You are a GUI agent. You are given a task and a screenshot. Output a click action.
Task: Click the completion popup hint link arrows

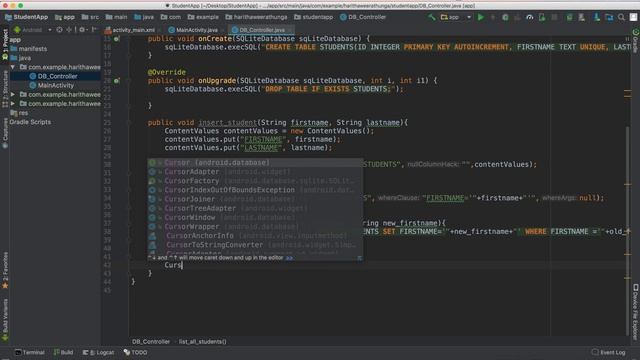point(289,258)
